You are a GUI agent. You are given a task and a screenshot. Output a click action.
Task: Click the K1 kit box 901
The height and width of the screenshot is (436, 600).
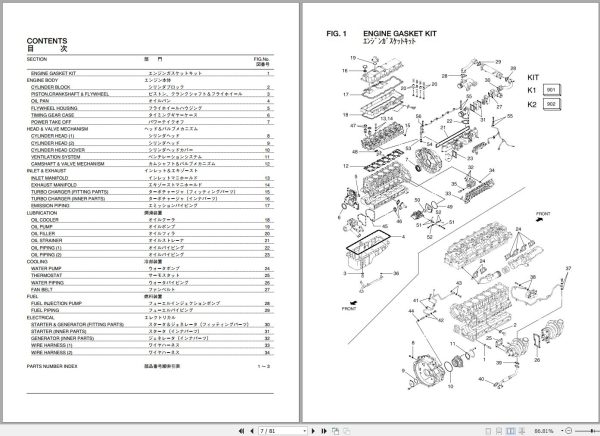tap(551, 90)
